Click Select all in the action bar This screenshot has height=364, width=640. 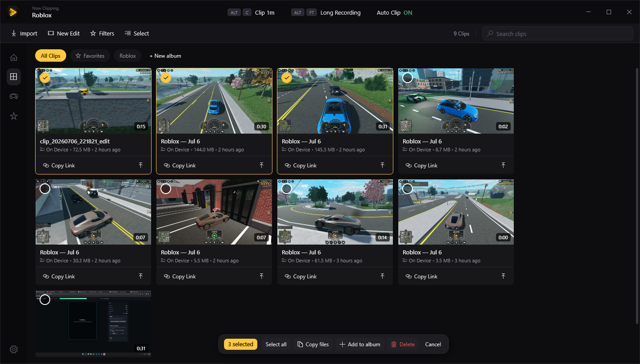(276, 344)
